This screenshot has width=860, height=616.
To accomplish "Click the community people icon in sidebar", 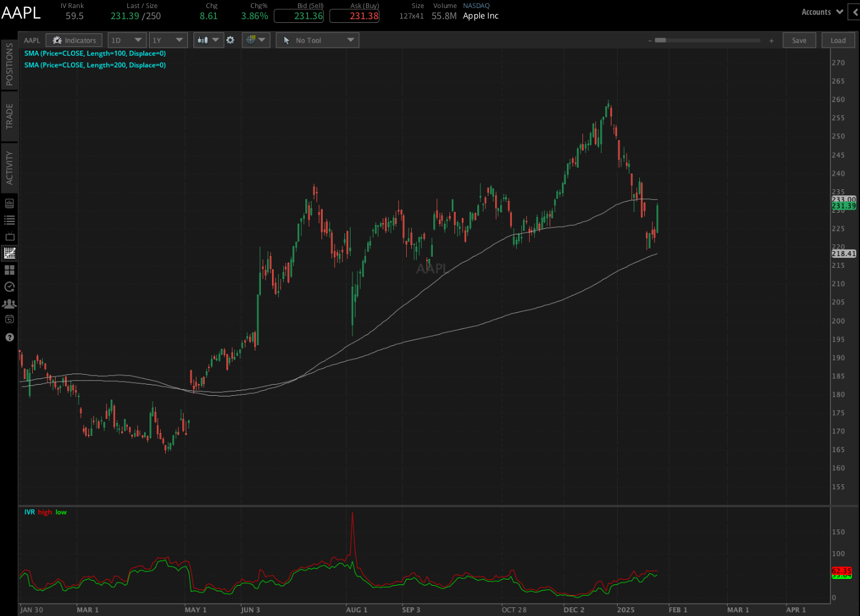I will coord(9,303).
